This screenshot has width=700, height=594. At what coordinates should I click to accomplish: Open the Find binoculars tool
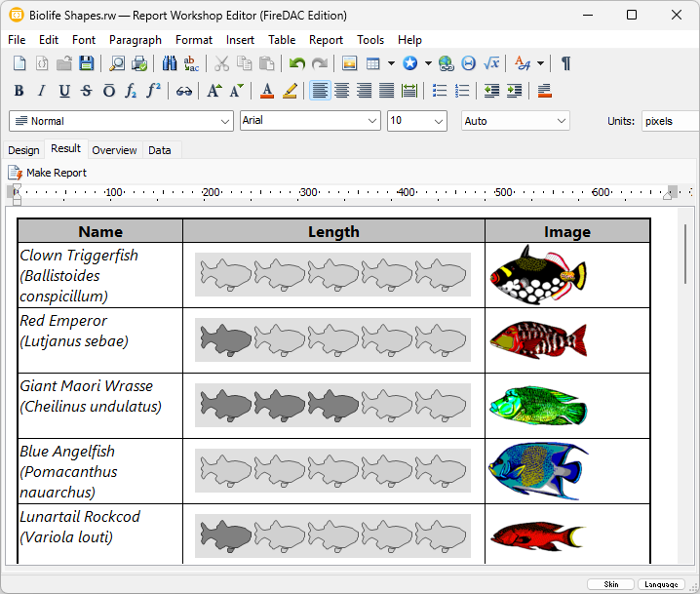click(x=170, y=63)
